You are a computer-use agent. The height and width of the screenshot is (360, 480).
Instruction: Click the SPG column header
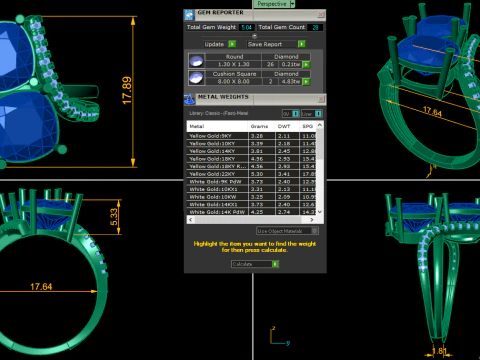[307, 126]
